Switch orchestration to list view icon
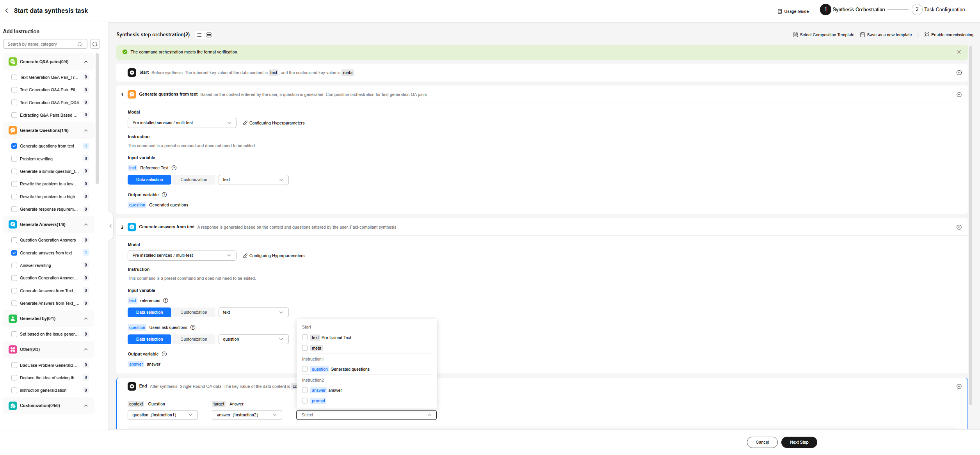Screen dimensions: 980x455 [199, 35]
